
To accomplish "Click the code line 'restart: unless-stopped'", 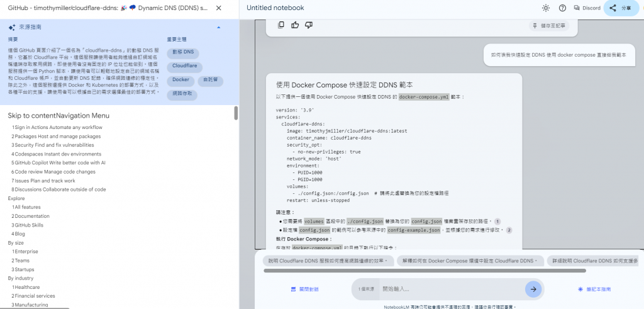I will tap(318, 201).
